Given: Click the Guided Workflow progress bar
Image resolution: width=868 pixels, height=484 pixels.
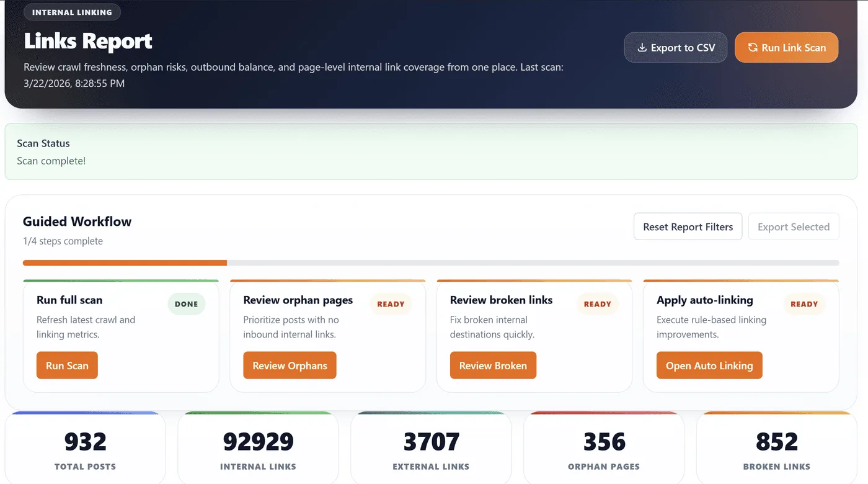Looking at the screenshot, I should 431,263.
